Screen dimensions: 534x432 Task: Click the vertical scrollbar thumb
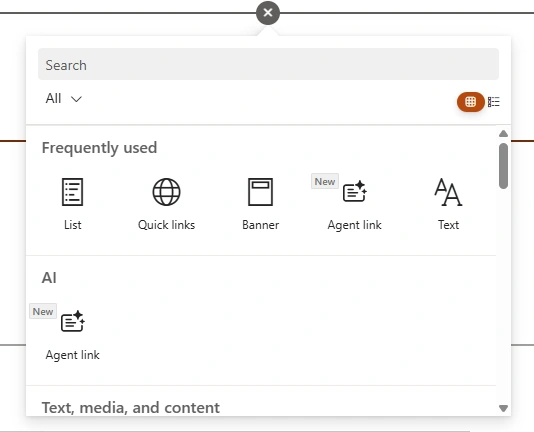(503, 166)
